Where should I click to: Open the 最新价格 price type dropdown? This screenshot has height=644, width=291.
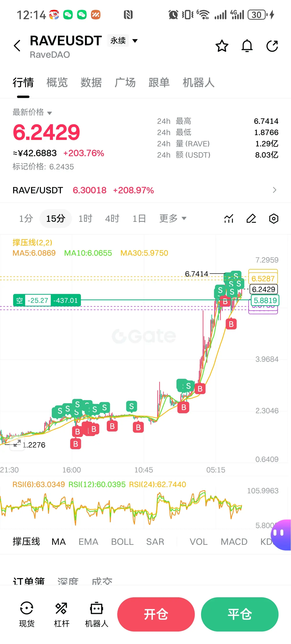click(x=32, y=112)
